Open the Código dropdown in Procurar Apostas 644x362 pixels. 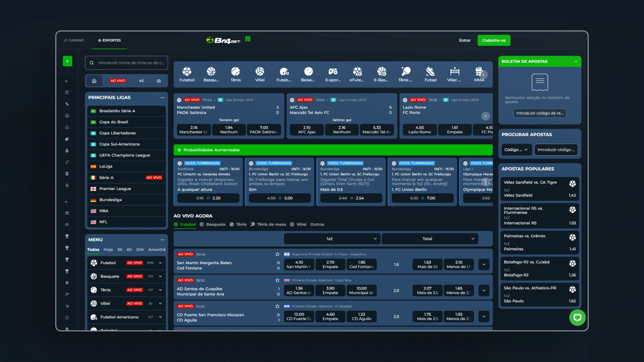tap(517, 150)
